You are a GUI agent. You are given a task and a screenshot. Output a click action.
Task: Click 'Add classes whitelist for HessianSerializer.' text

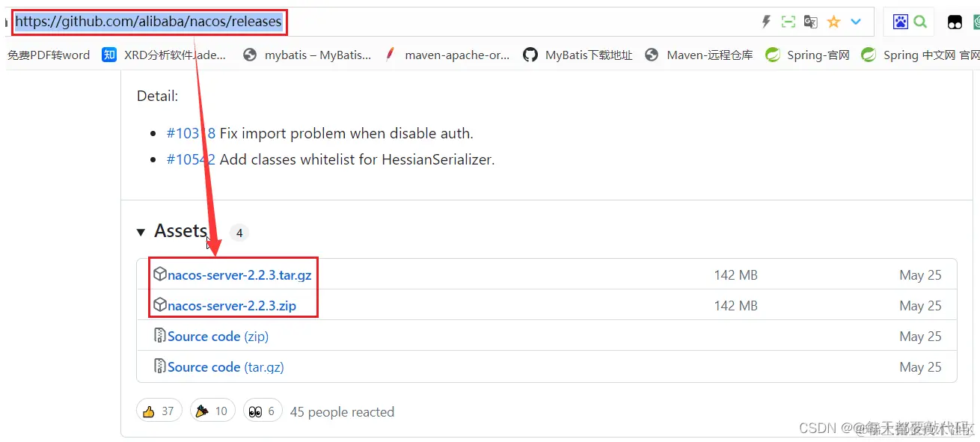point(357,159)
